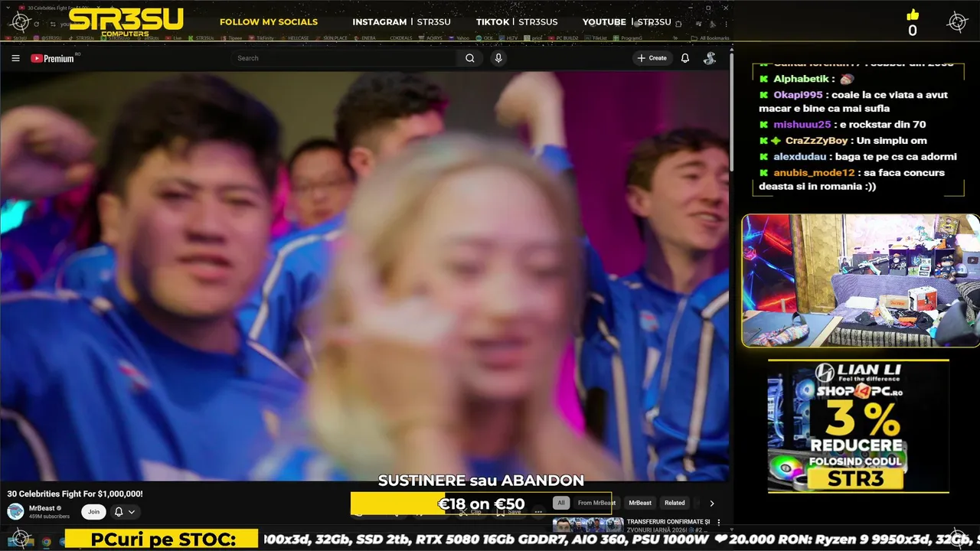Open MrBeast notification bell dropdown

(125, 511)
